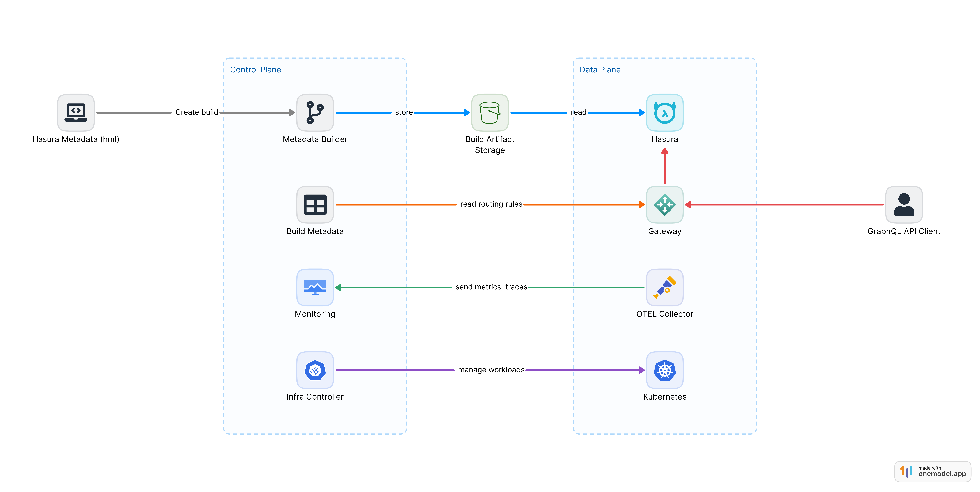Select the Hasura lambda logo node
Screen dimensions: 980x492
point(665,113)
